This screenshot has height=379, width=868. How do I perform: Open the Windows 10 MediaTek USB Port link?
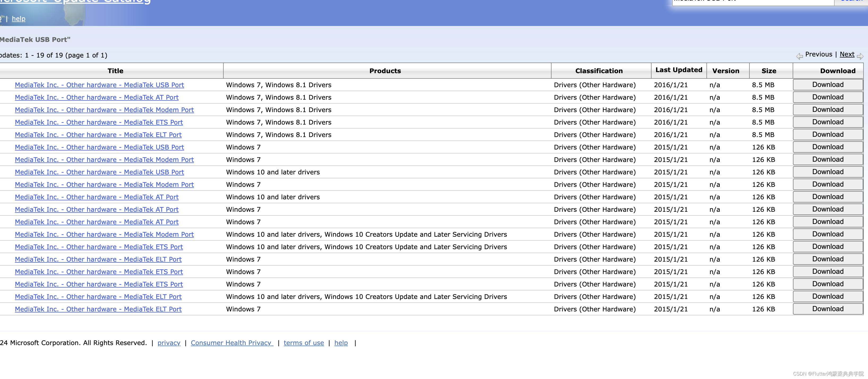tap(99, 172)
